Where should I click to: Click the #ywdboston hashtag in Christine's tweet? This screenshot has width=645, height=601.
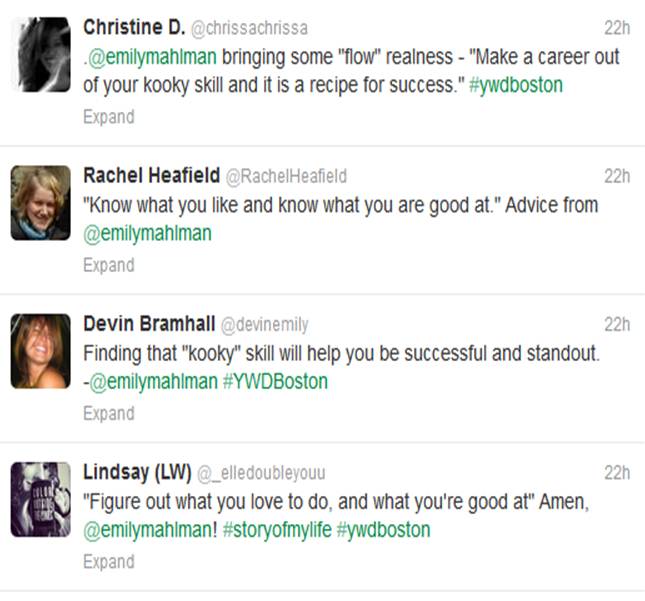[516, 86]
